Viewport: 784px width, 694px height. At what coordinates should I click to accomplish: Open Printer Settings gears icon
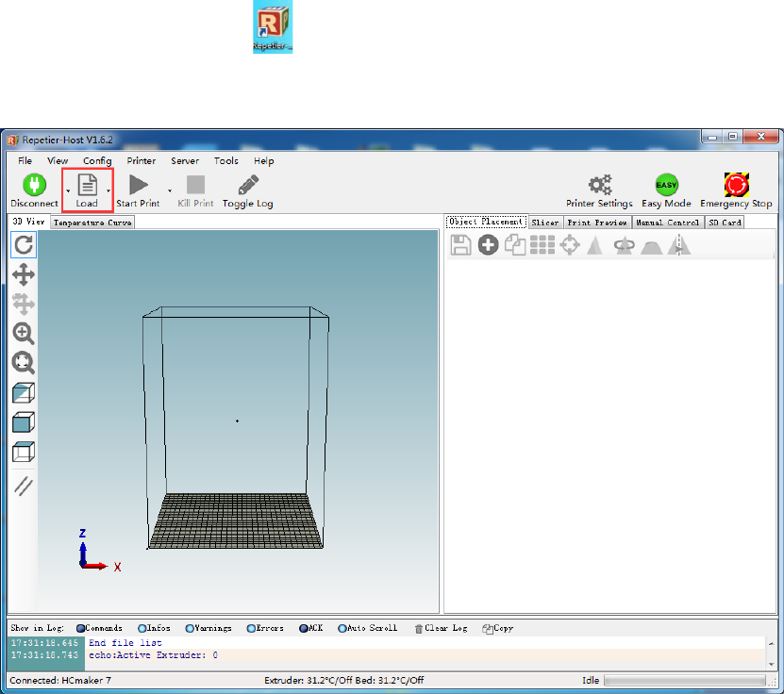point(600,185)
